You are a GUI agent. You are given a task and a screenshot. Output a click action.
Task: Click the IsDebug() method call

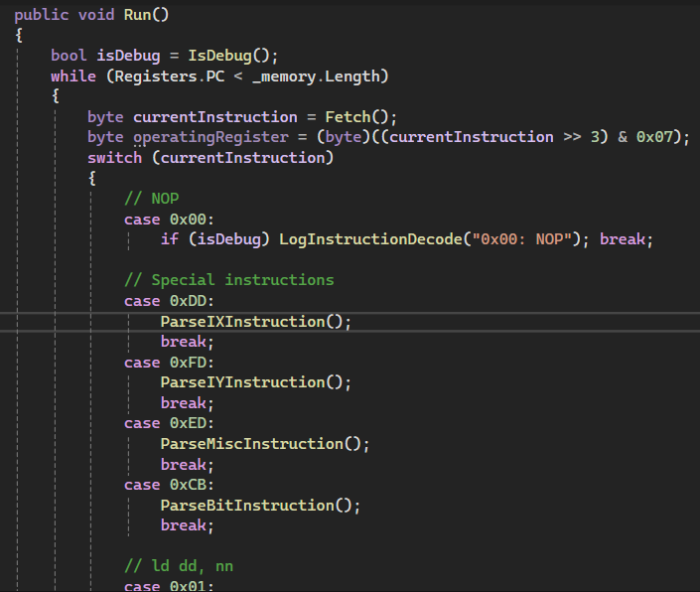point(228,56)
